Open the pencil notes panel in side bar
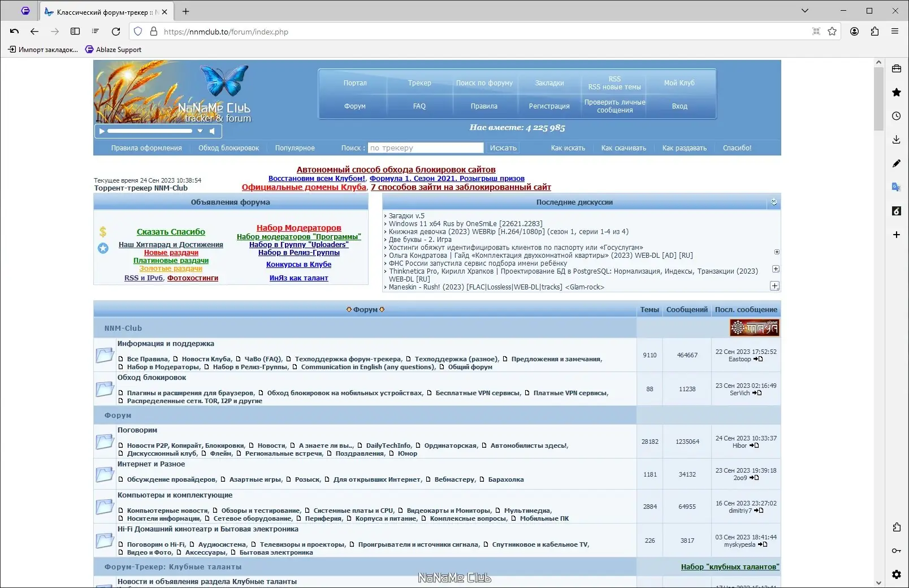The height and width of the screenshot is (588, 909). click(x=897, y=163)
